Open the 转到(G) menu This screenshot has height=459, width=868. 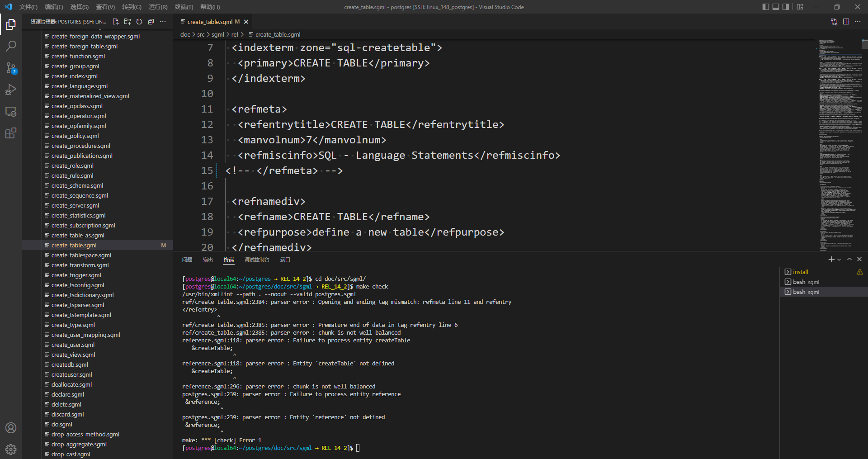(132, 7)
